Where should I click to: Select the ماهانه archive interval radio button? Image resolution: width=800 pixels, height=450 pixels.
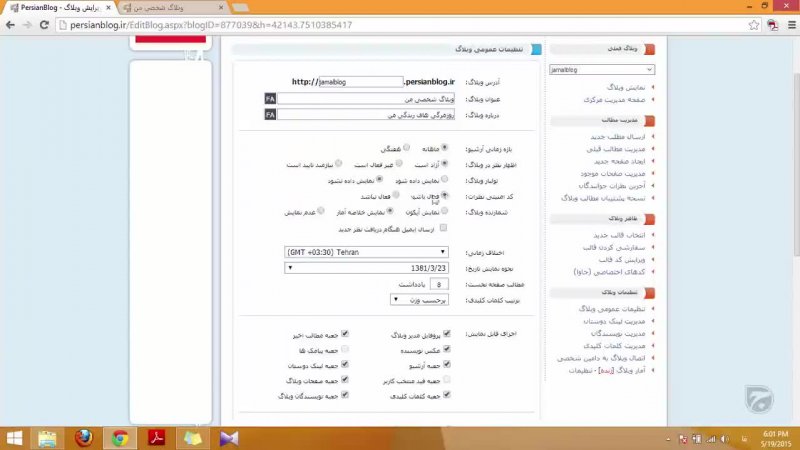point(444,148)
